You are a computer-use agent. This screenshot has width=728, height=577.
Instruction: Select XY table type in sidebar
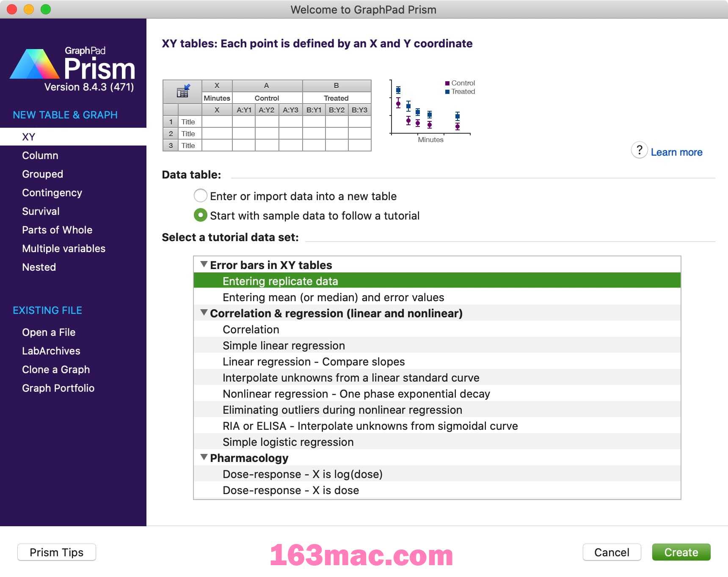pyautogui.click(x=73, y=137)
